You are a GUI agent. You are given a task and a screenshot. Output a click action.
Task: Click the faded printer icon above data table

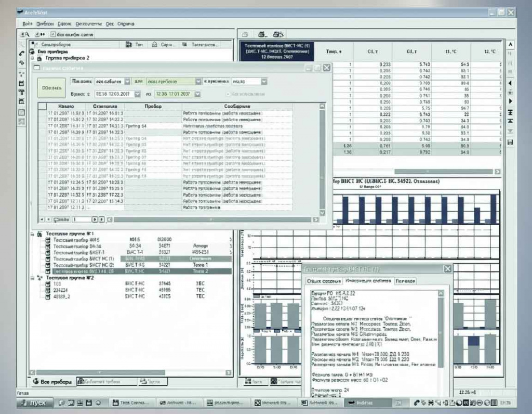coord(245,34)
